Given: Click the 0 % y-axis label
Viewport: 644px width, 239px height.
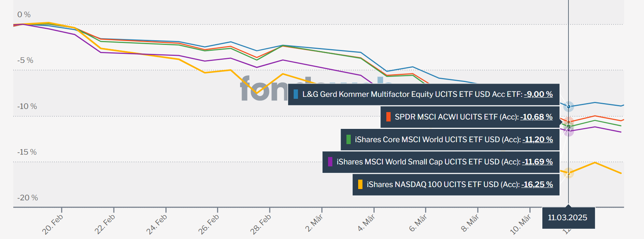Looking at the screenshot, I should click(x=24, y=14).
